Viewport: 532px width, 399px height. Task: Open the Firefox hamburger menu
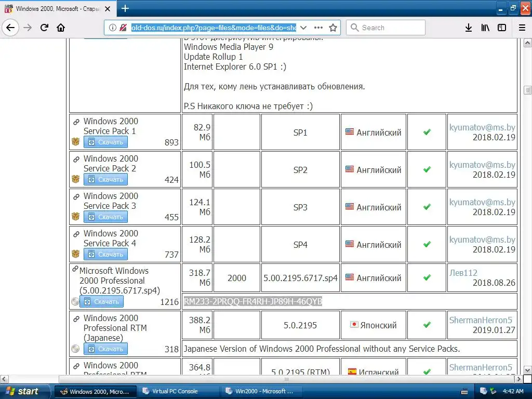click(522, 28)
